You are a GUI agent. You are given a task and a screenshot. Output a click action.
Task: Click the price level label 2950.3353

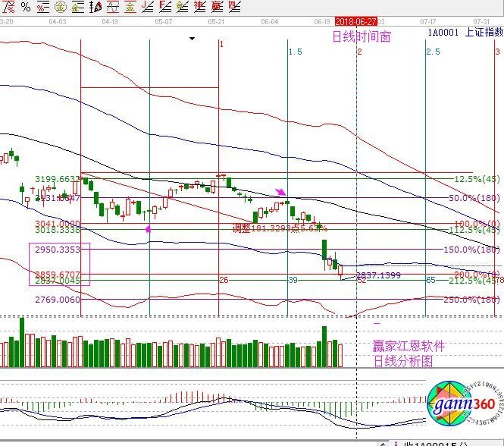(57, 250)
